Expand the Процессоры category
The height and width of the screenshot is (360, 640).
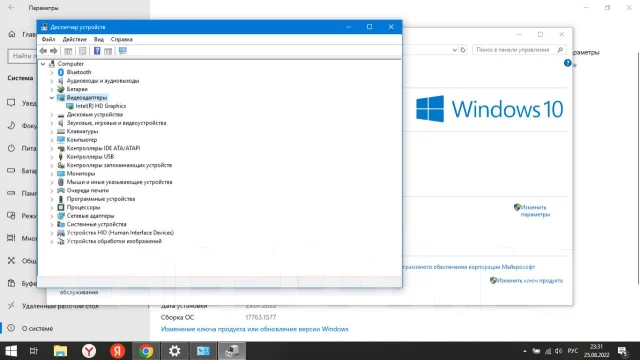click(x=51, y=207)
